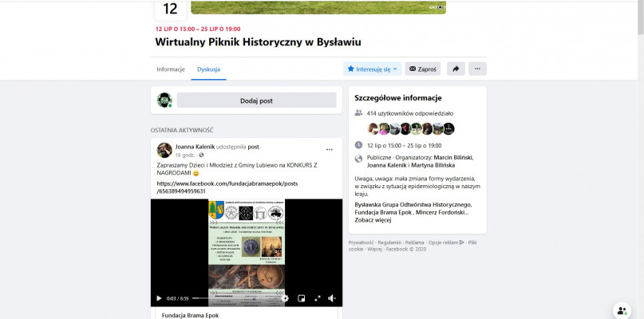Click the Zaproś invite button
Viewport: 644px width, 319px height.
[x=423, y=69]
